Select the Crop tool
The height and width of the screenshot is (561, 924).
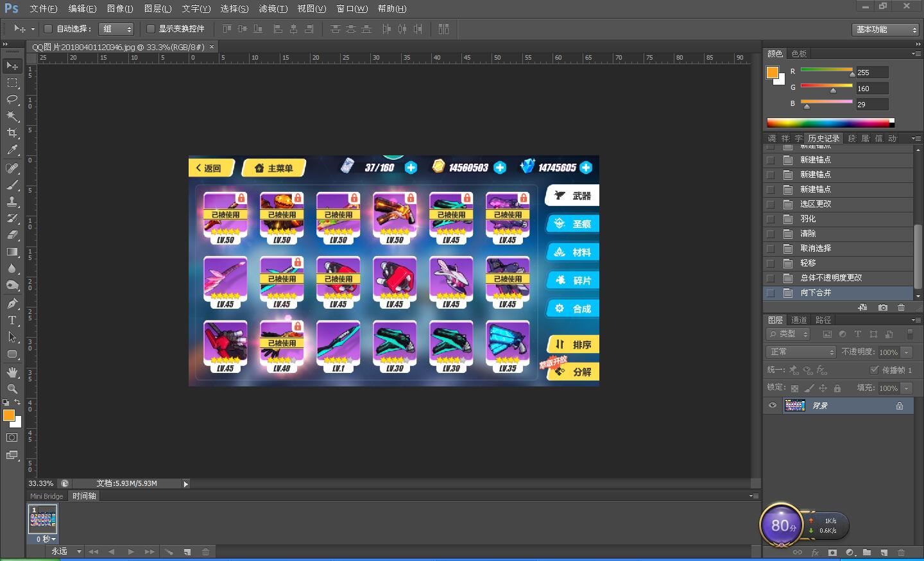(12, 133)
